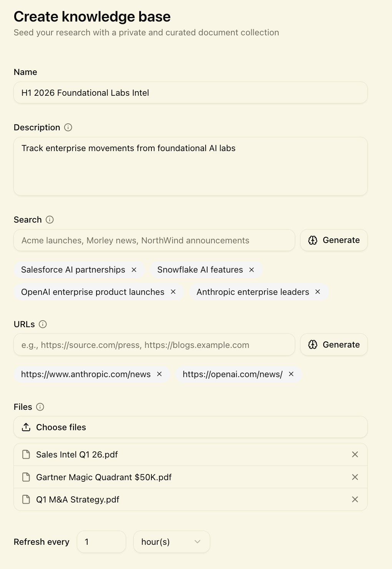The width and height of the screenshot is (392, 569).
Task: Focus the Name field with H1 2026 text
Action: coord(191,93)
